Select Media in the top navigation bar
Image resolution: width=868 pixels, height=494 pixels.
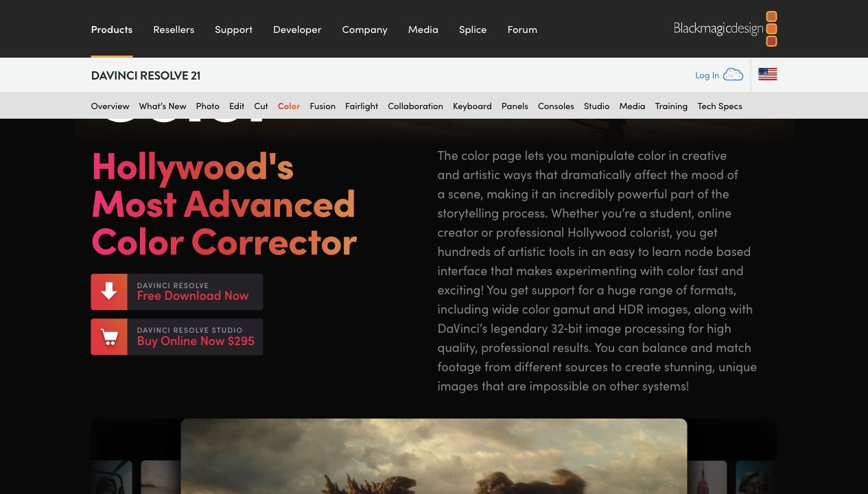[x=423, y=29]
